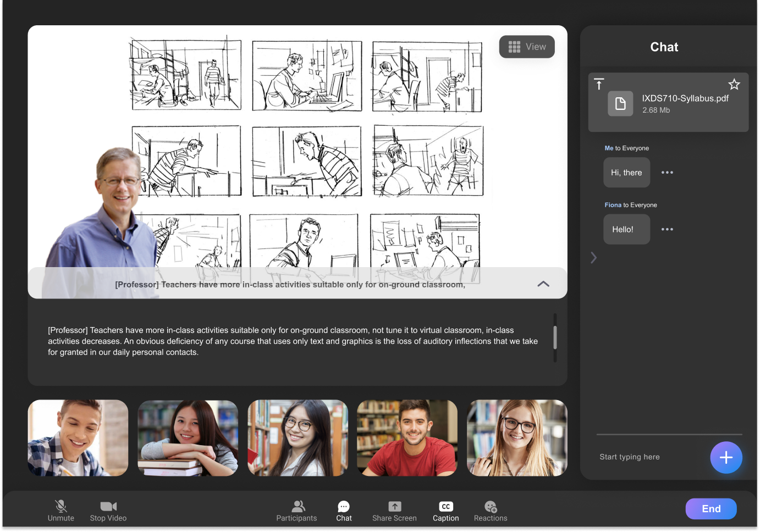This screenshot has height=532, width=760.
Task: Toggle closed captions with Caption button
Action: coord(445,510)
